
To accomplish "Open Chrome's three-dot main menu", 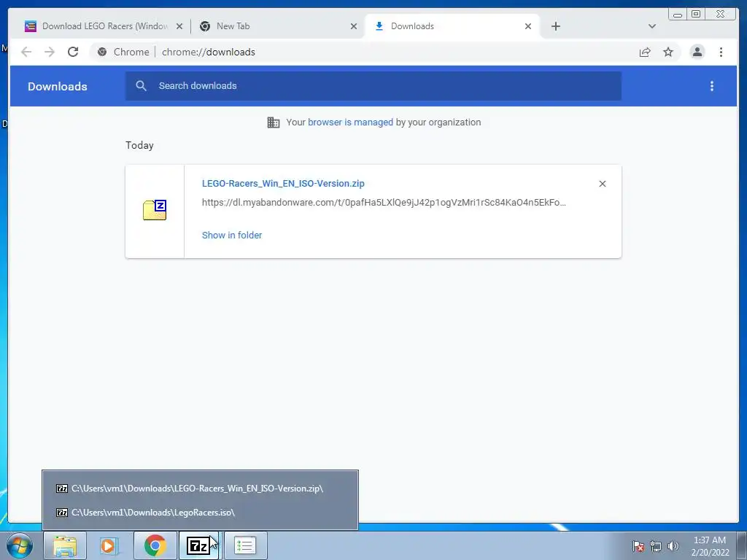I will point(721,52).
